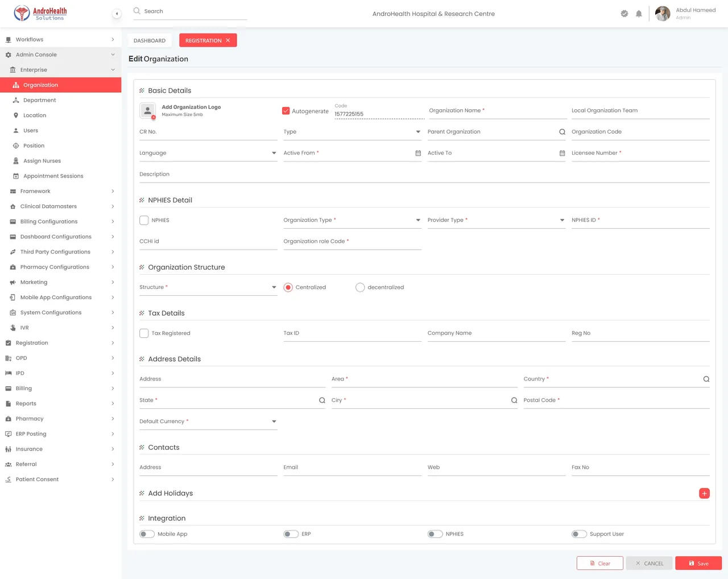Viewport: 728px width, 579px height.
Task: Toggle the ERP integration switch
Action: (x=291, y=534)
